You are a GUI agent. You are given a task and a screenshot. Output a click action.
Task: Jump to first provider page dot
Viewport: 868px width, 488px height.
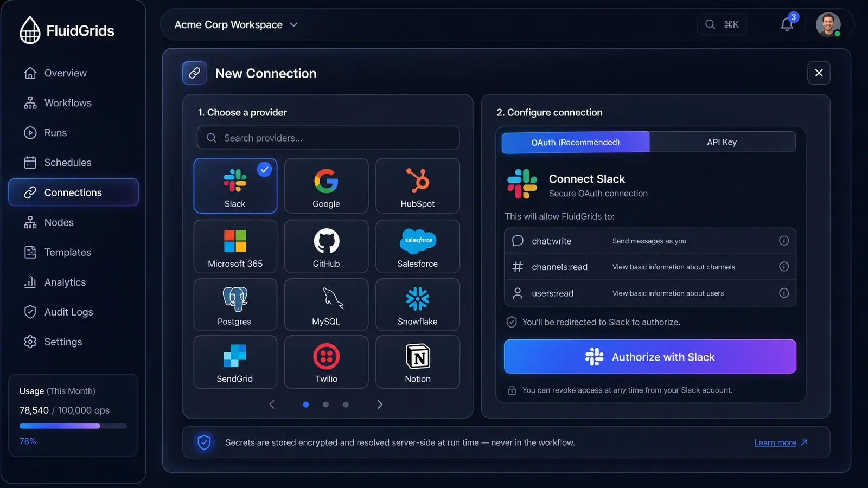(x=306, y=404)
